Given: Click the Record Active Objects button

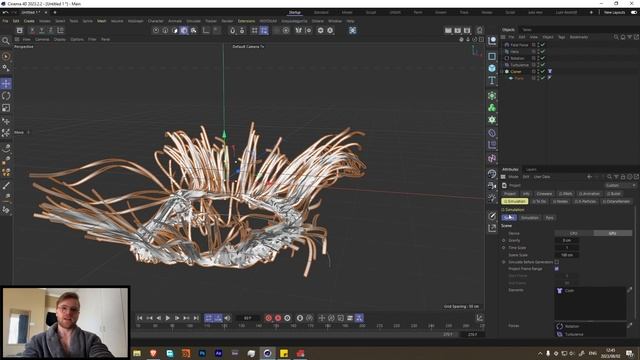Looking at the screenshot, I should 269,318.
